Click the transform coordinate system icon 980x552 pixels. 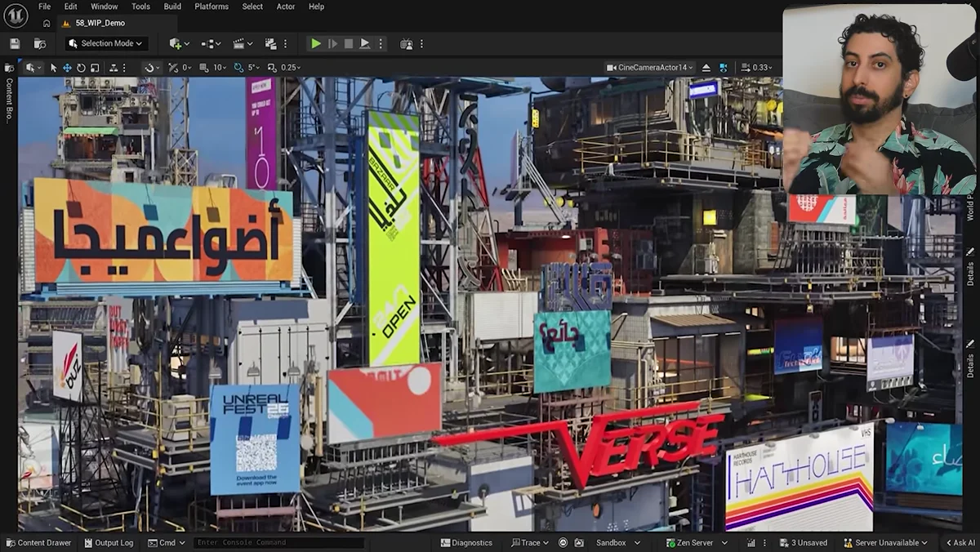point(114,67)
